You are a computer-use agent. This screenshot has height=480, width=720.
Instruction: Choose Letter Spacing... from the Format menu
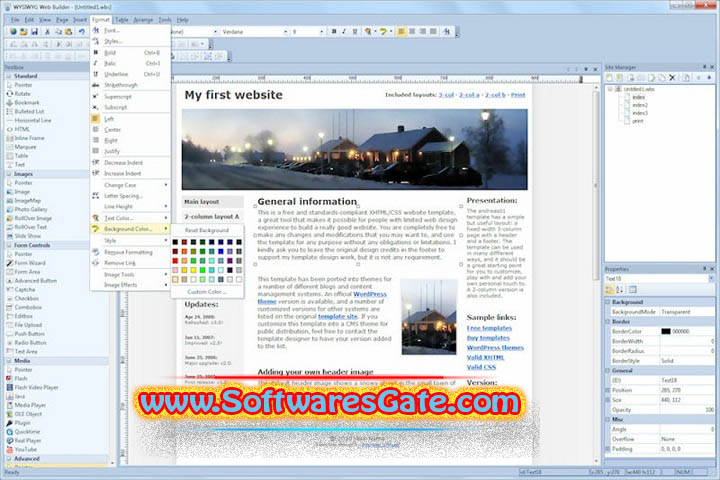click(131, 196)
